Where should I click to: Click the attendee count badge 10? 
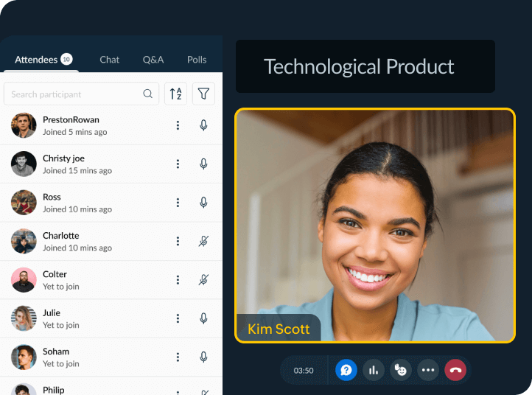(66, 60)
